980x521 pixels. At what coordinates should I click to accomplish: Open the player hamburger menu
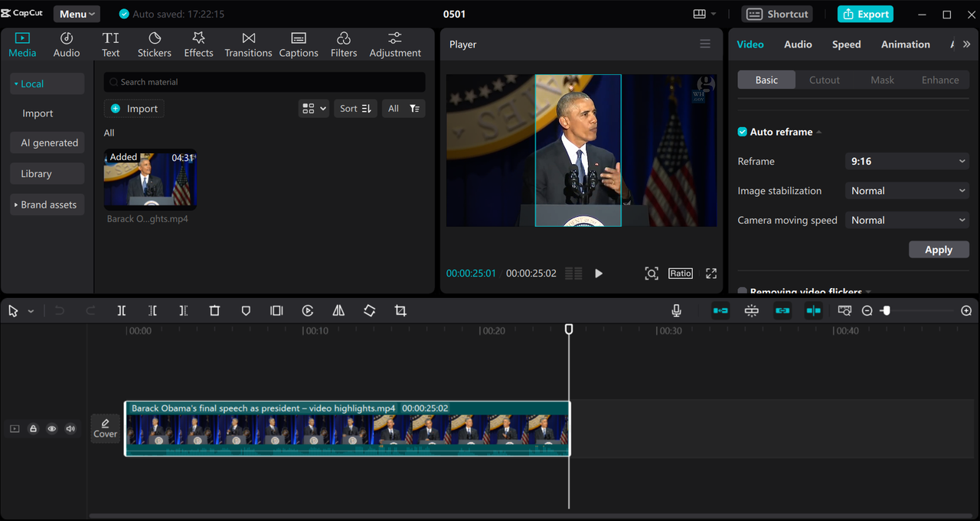coord(705,44)
